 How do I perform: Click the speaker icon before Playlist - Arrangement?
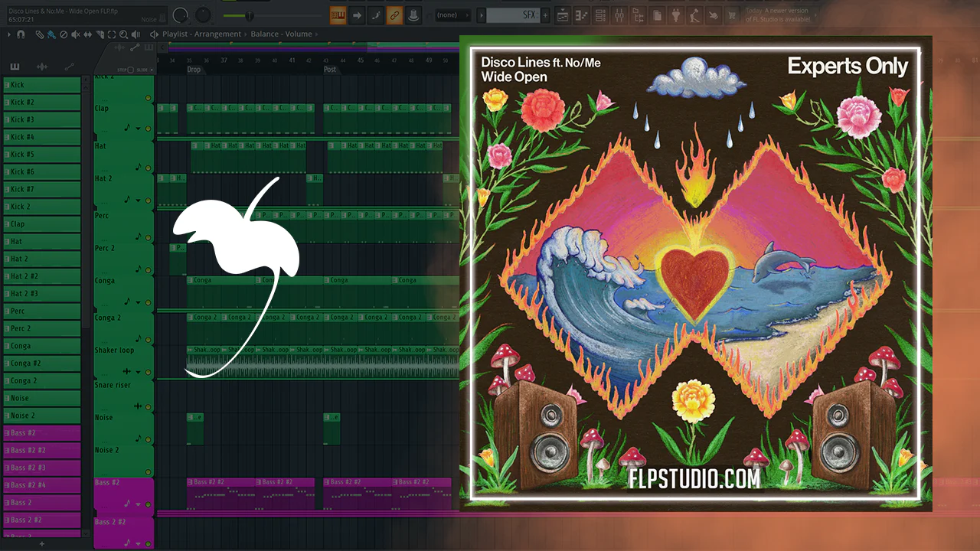coord(155,34)
